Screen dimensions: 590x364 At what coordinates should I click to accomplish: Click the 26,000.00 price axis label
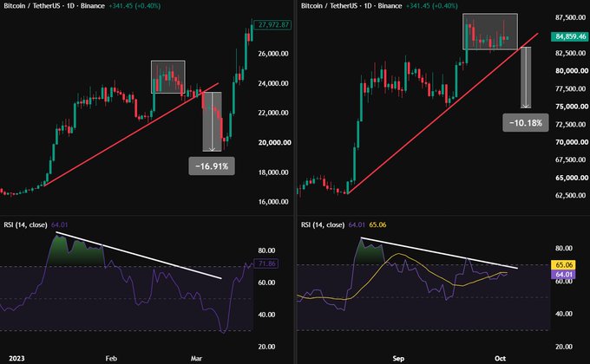click(x=273, y=54)
